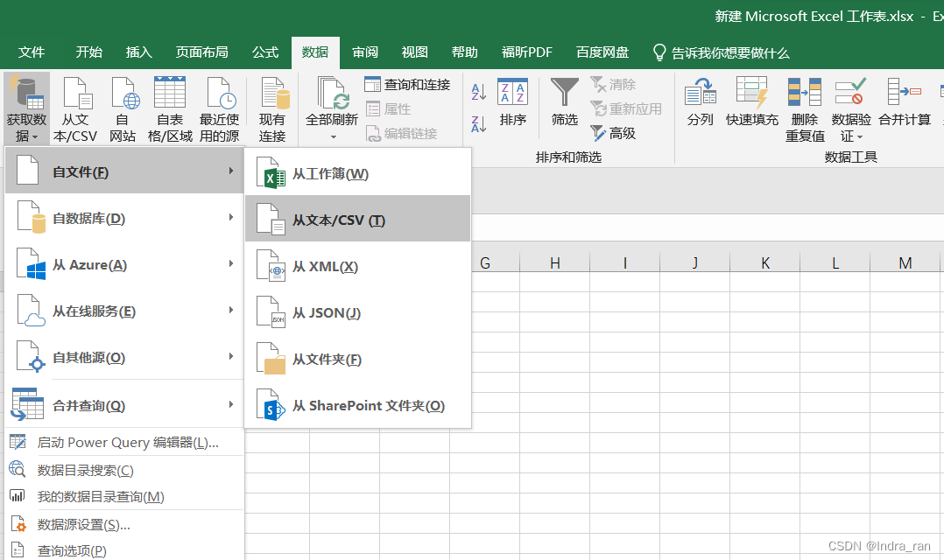The height and width of the screenshot is (560, 944).
Task: Click the 自网站 (From Web) icon
Action: click(123, 108)
